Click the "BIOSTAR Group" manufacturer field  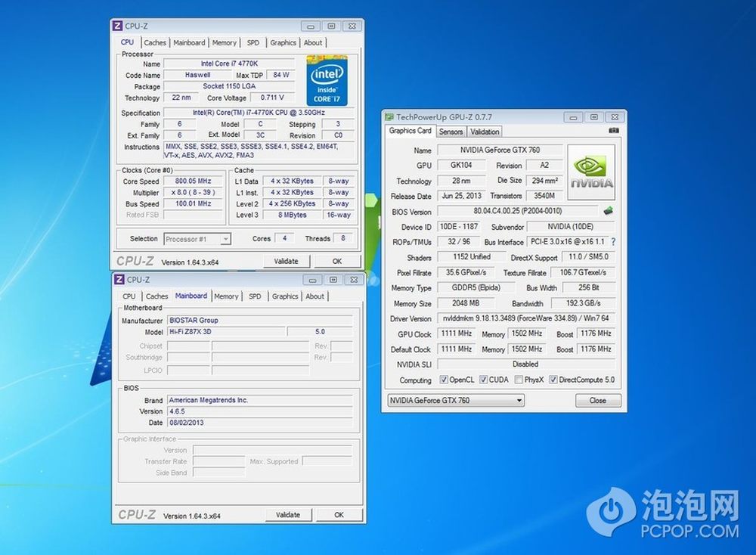pyautogui.click(x=260, y=320)
